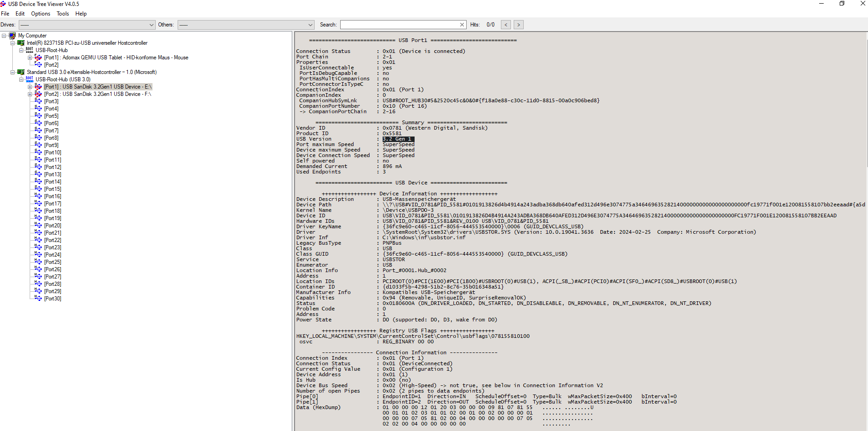Click the My Computer icon
Image resolution: width=868 pixels, height=431 pixels.
pos(12,36)
